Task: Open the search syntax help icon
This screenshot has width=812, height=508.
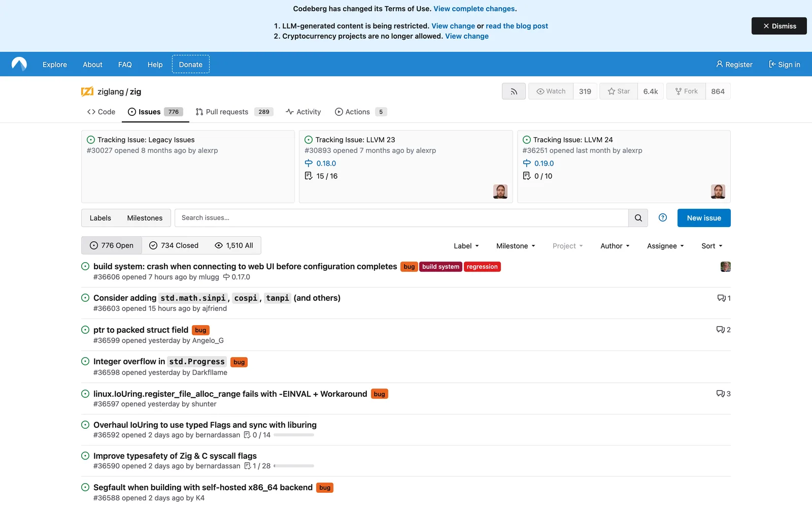Action: point(663,217)
